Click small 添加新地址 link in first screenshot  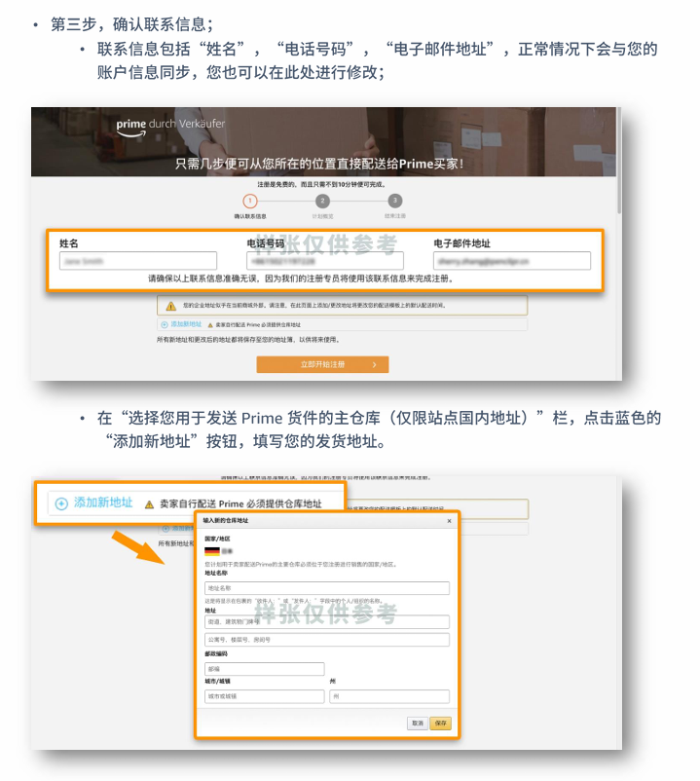(186, 324)
